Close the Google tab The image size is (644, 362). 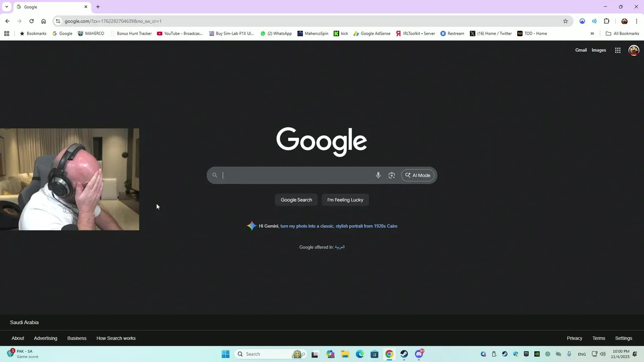point(86,7)
